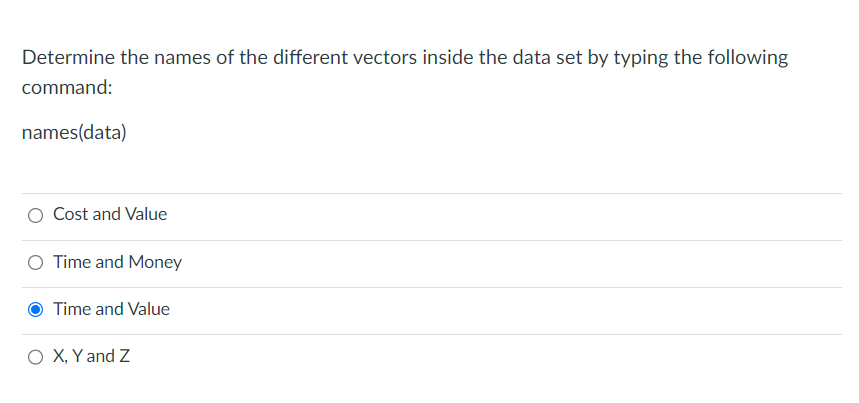This screenshot has height=403, width=859.
Task: Click the "Time and Money" answer label
Action: (x=117, y=262)
